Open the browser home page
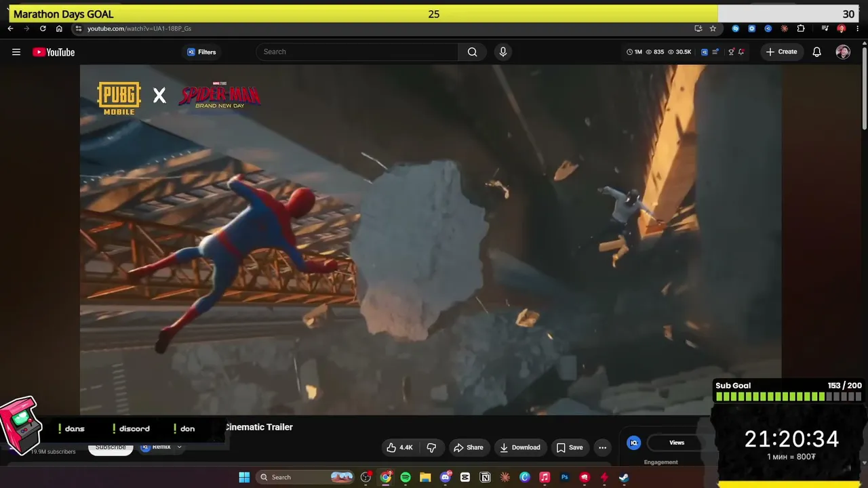868x488 pixels. tap(59, 28)
